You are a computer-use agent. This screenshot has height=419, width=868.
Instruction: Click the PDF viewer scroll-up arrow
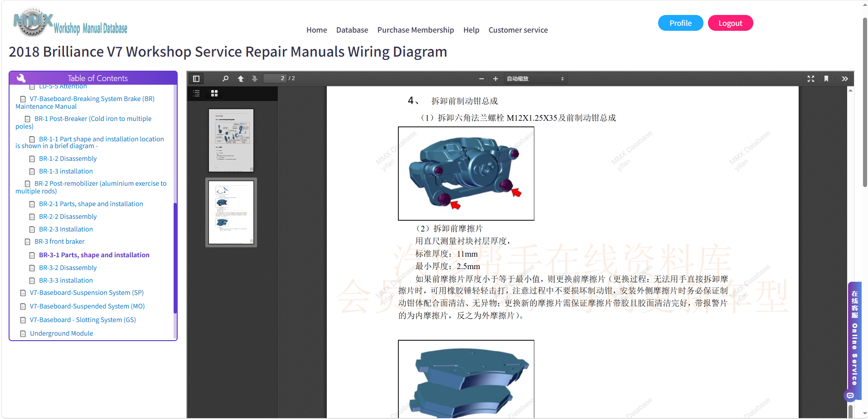coord(850,90)
